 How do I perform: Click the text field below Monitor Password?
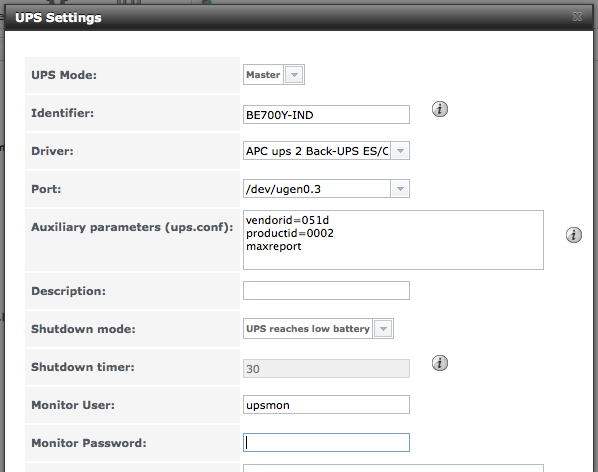click(393, 468)
